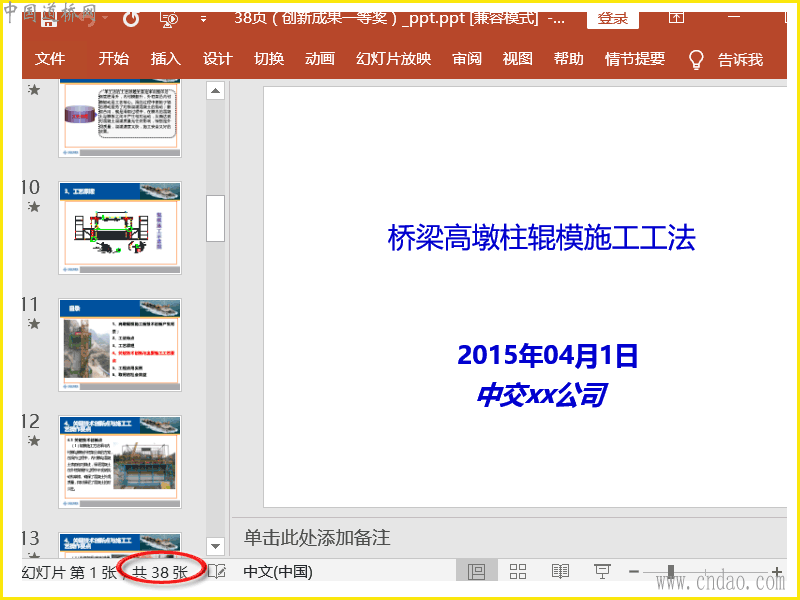The width and height of the screenshot is (800, 600).
Task: Open the 幻灯片放映 tab
Action: pyautogui.click(x=393, y=59)
